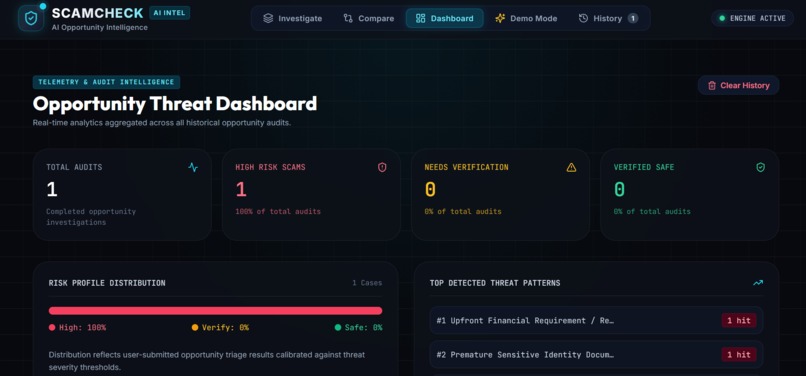This screenshot has width=806, height=376.
Task: Click the High Risk Scams count value
Action: pos(241,190)
